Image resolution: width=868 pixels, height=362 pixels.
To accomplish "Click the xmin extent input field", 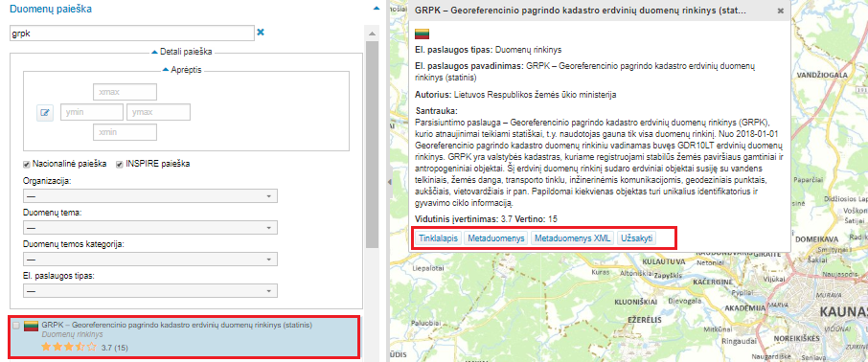I will coord(125,132).
